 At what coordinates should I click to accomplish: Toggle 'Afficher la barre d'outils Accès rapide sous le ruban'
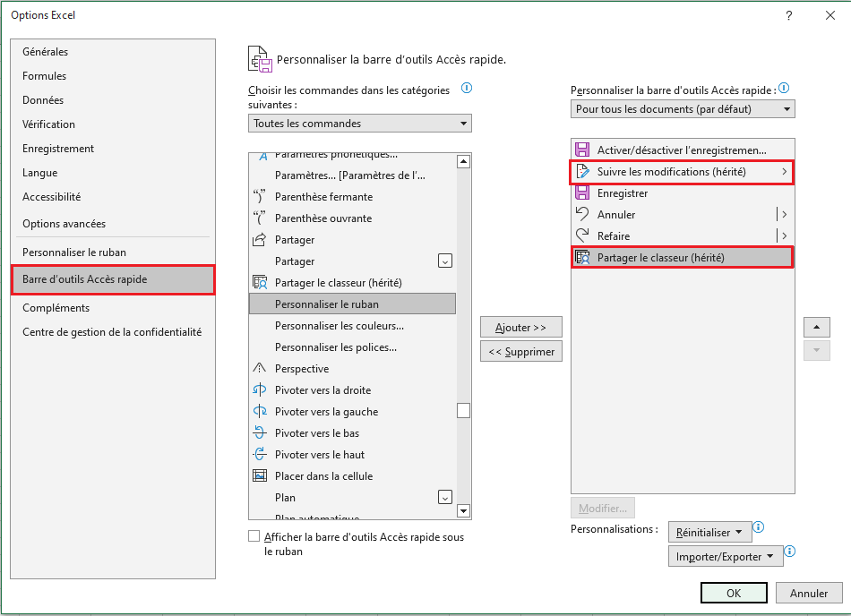click(x=254, y=536)
